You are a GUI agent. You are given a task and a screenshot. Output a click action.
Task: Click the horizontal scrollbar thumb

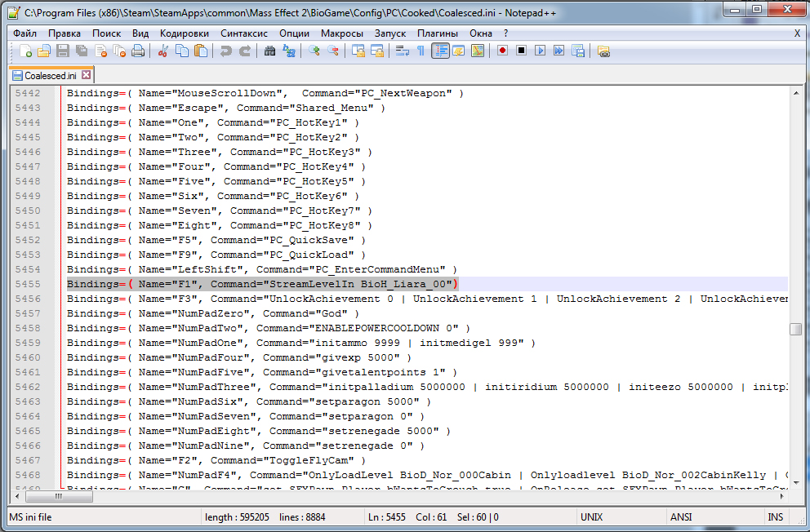[59, 496]
